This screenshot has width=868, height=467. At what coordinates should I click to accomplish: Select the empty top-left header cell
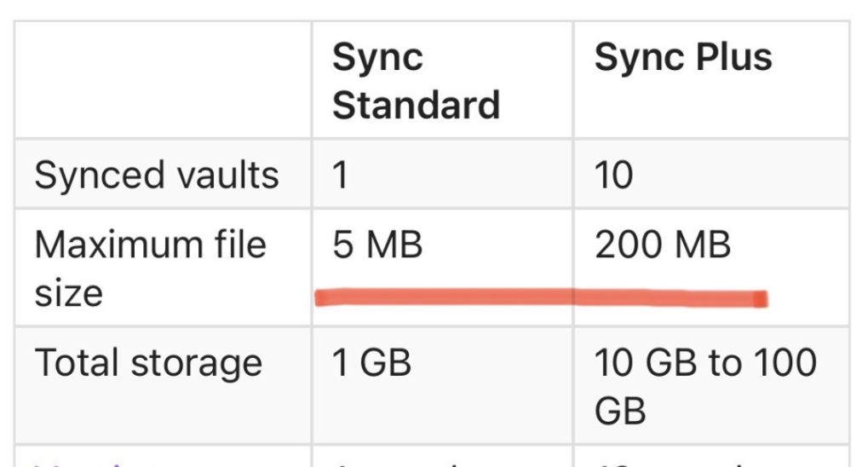[x=164, y=78]
